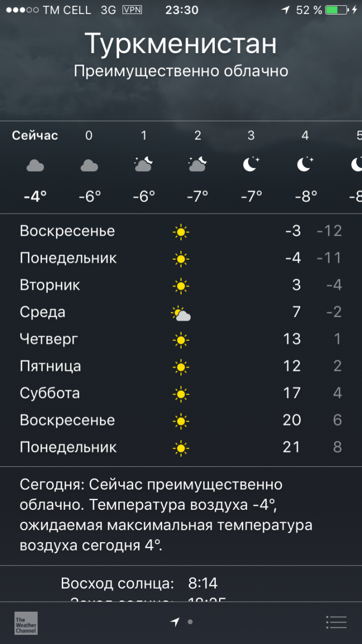The image size is (362, 644).
Task: Tap the Сегодня summary paragraph
Action: click(x=166, y=515)
